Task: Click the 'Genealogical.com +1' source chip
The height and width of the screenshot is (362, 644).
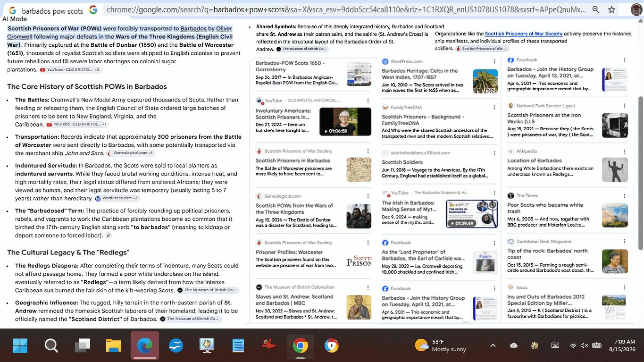Action: 130,153
